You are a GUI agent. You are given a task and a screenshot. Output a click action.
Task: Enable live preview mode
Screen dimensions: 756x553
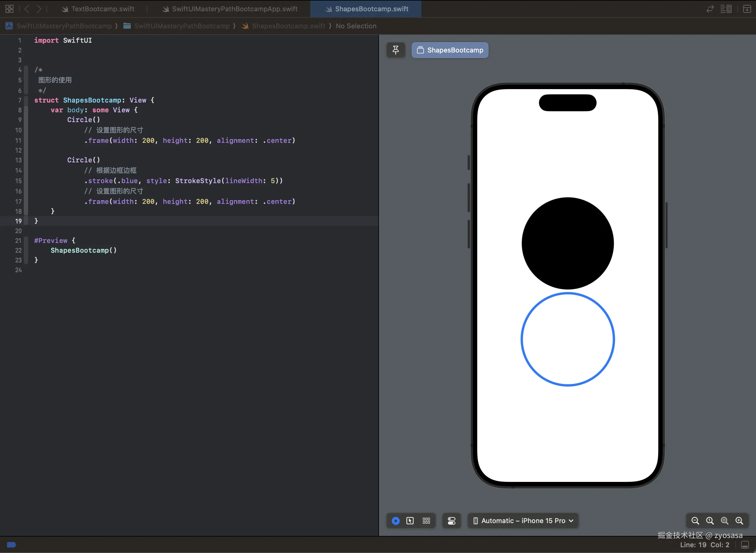[x=395, y=521]
